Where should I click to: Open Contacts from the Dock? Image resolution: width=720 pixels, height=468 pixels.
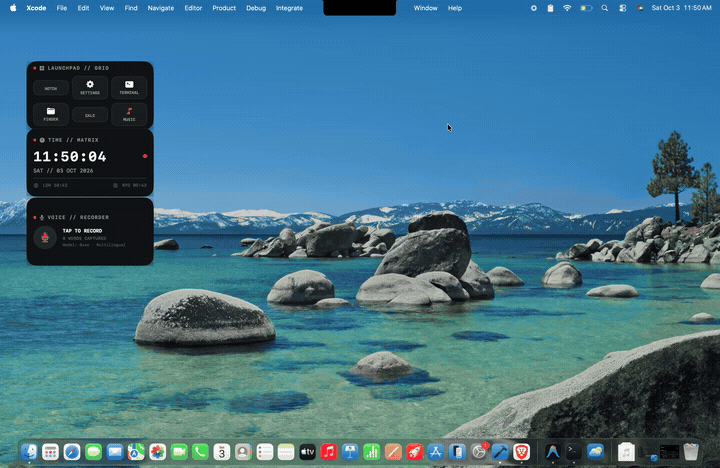pos(243,452)
